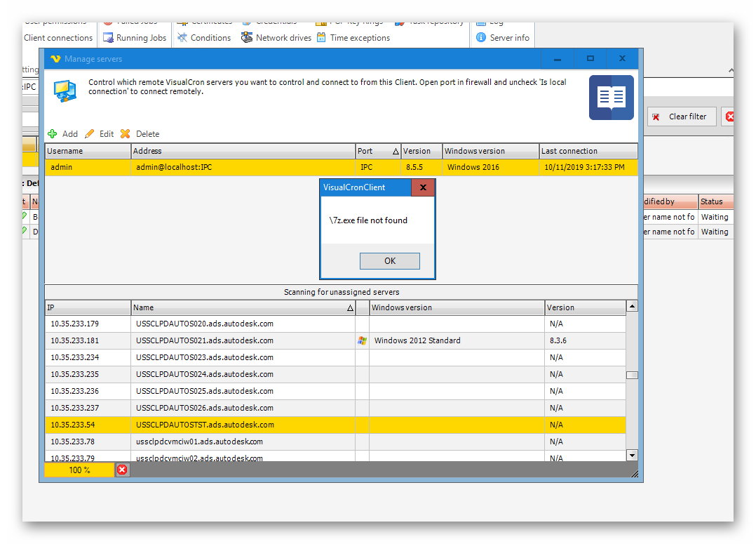Viewport: 756px width, 544px height.
Task: Click the Conditions ribbon icon
Action: click(x=182, y=38)
